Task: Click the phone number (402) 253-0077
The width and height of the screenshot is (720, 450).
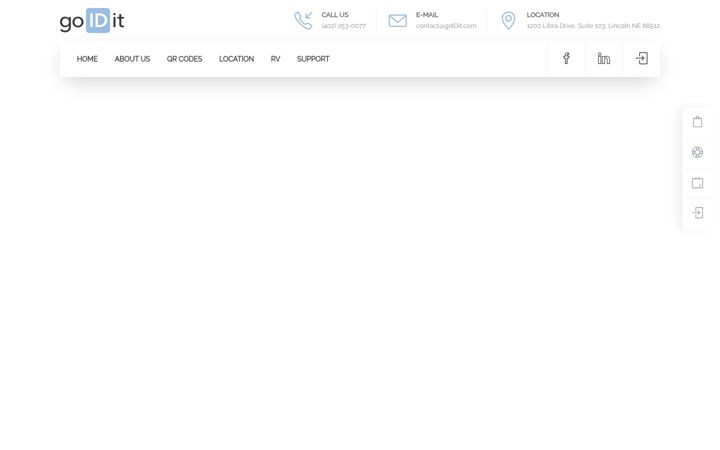Action: (x=344, y=26)
